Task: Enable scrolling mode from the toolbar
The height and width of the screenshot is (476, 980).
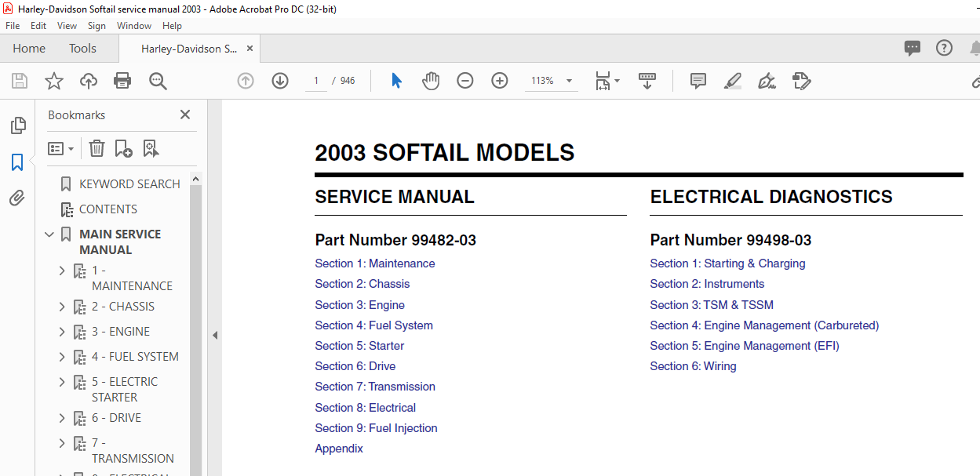Action: point(647,81)
